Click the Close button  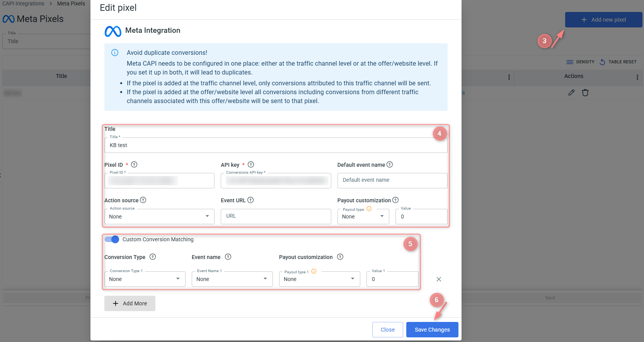tap(388, 330)
